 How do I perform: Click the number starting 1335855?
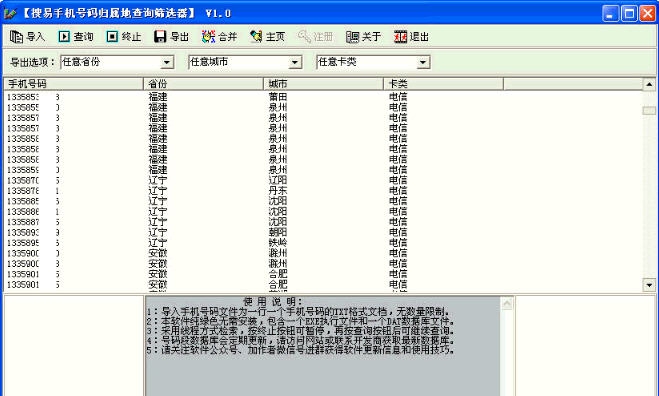33,108
